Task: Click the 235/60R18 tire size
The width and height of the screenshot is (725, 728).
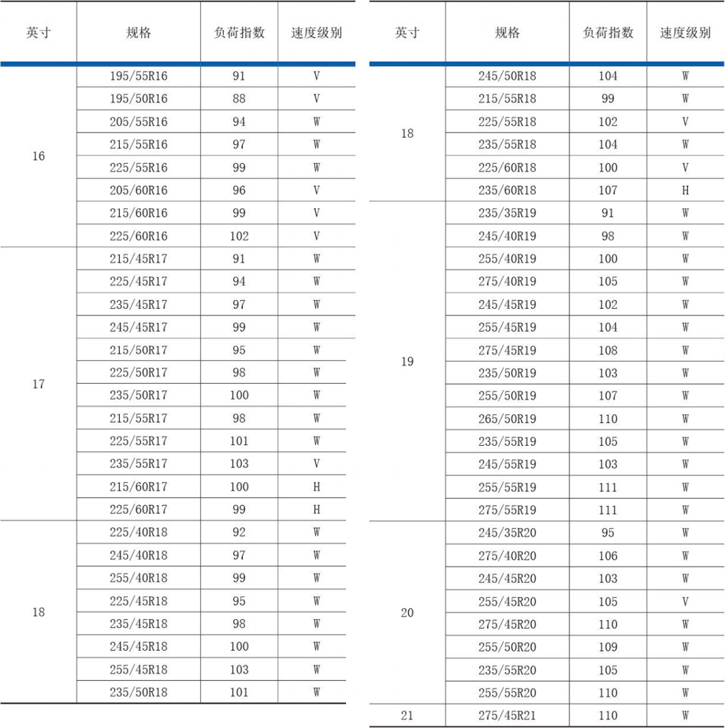Action: click(x=507, y=191)
